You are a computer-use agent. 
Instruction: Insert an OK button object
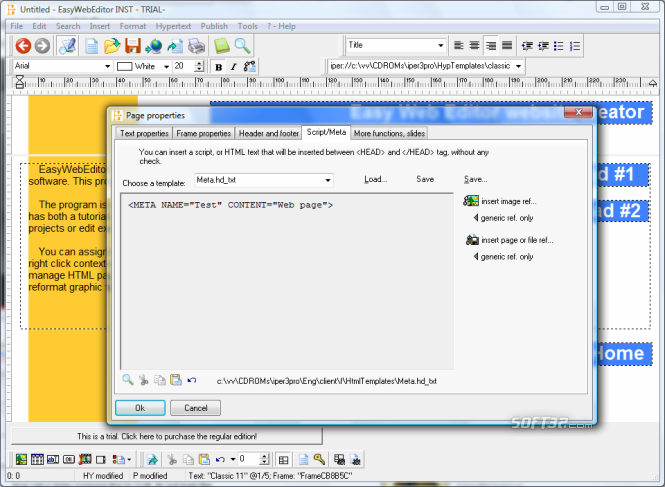pyautogui.click(x=69, y=459)
